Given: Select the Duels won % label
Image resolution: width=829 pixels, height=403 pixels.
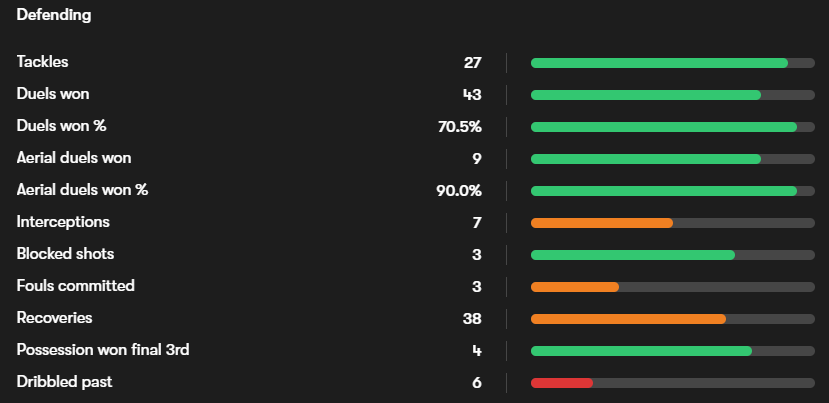Looking at the screenshot, I should 61,126.
